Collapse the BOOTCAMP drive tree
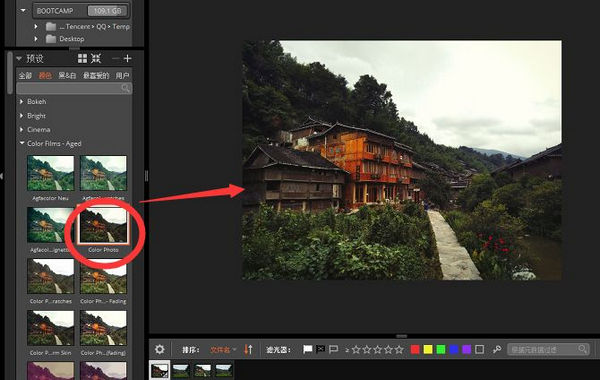This screenshot has width=600, height=380. pos(23,10)
